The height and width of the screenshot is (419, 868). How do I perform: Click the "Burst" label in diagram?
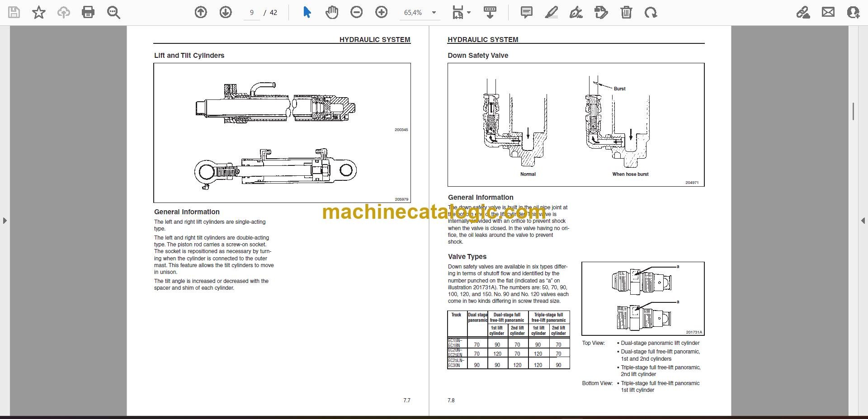click(619, 89)
